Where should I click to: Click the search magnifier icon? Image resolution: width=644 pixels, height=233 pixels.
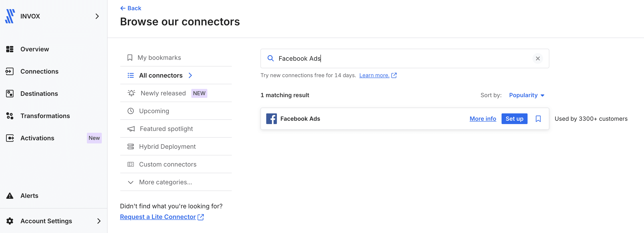click(x=270, y=58)
